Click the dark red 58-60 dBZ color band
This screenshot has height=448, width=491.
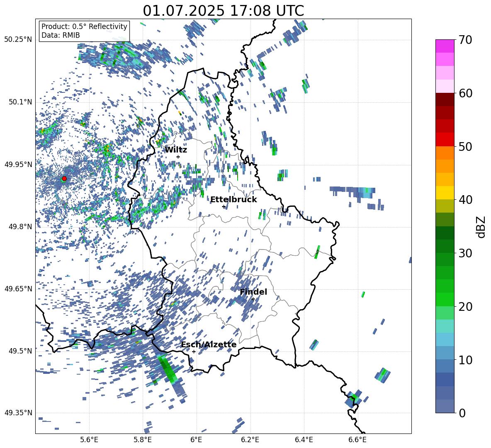pos(445,99)
